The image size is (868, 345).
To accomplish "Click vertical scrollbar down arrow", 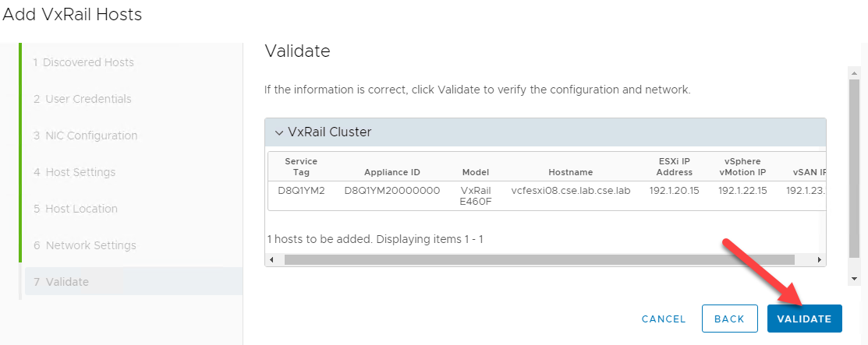I will pos(854,278).
